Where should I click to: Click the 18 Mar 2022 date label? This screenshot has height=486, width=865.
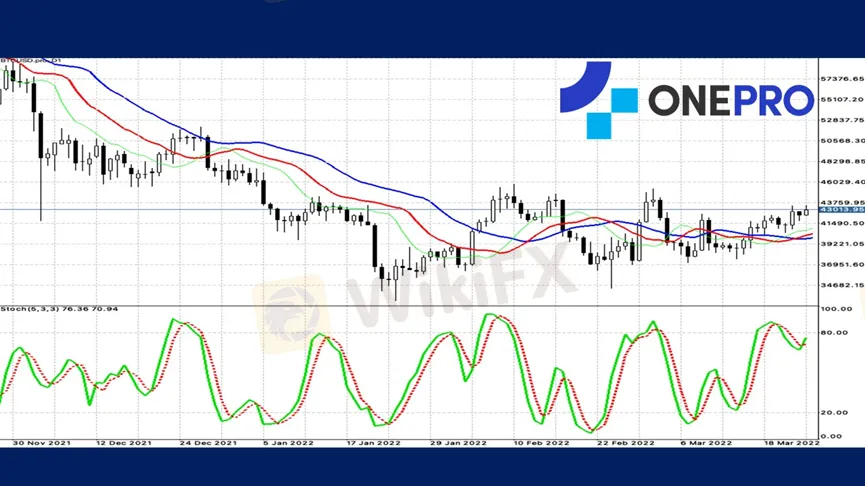coord(793,442)
